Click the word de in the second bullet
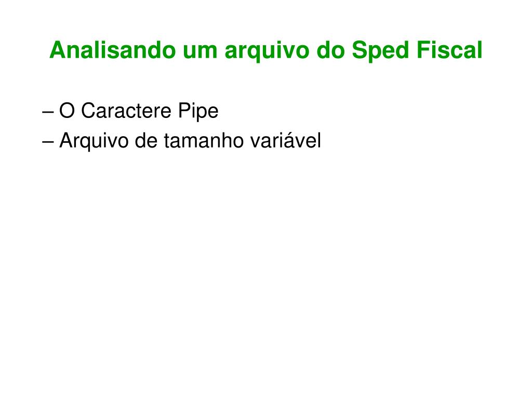532x399 pixels. tap(146, 141)
